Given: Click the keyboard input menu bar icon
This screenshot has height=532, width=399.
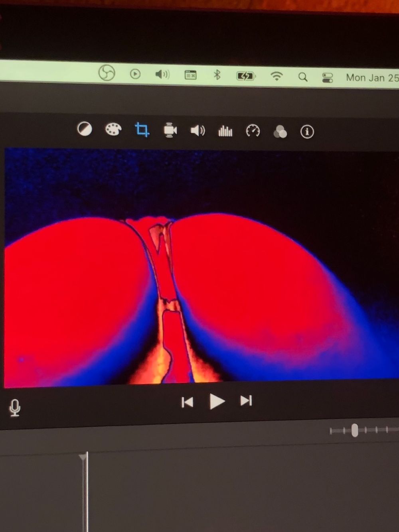Looking at the screenshot, I should 190,75.
